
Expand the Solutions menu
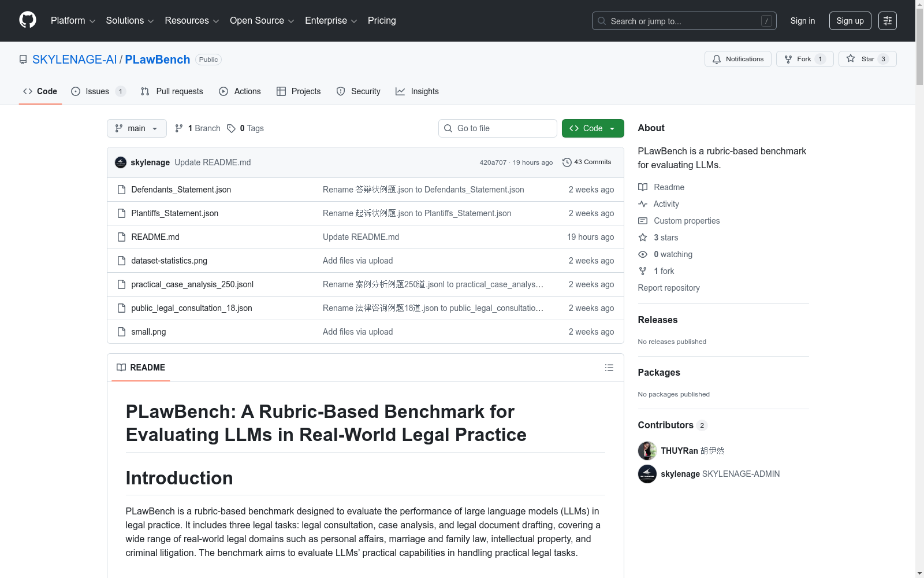click(x=130, y=21)
